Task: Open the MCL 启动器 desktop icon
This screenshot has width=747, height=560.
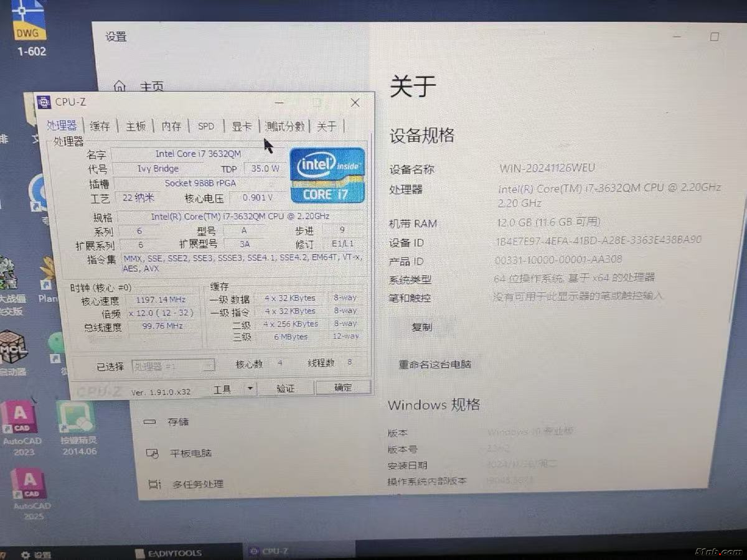Action: [13, 353]
